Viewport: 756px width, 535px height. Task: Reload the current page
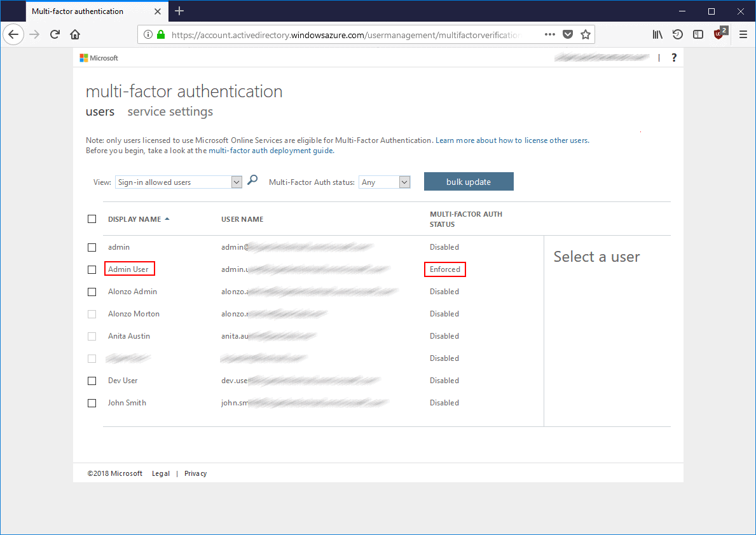click(55, 34)
